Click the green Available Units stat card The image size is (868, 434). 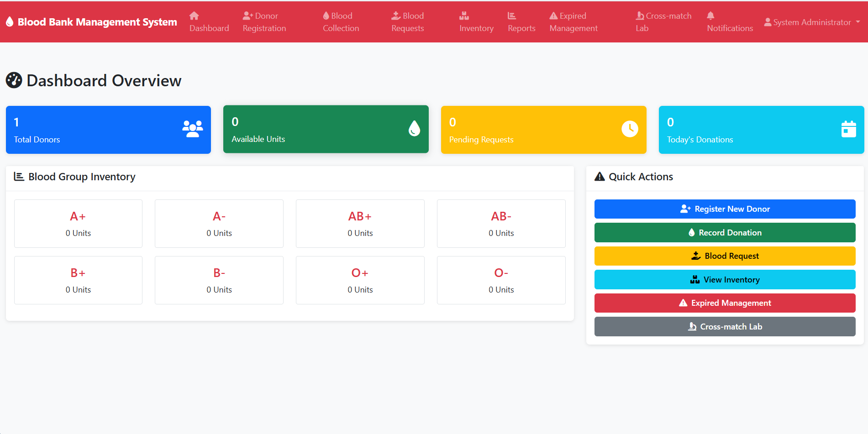[x=326, y=129]
